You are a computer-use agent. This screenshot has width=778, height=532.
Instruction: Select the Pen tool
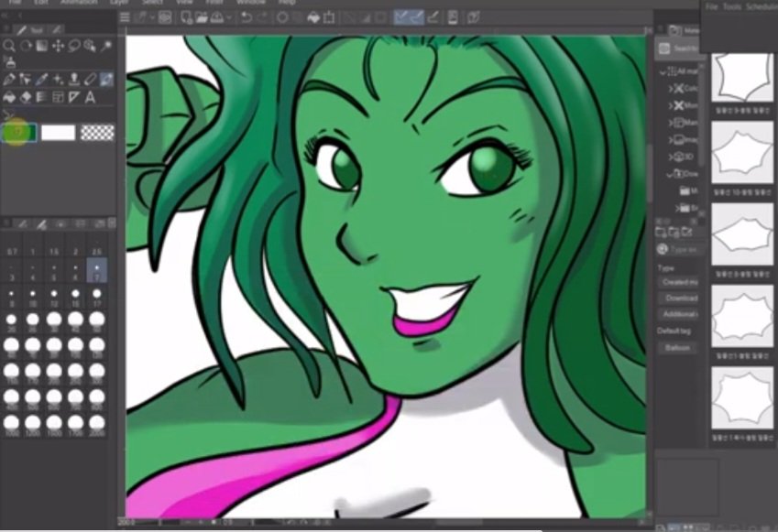pos(9,80)
